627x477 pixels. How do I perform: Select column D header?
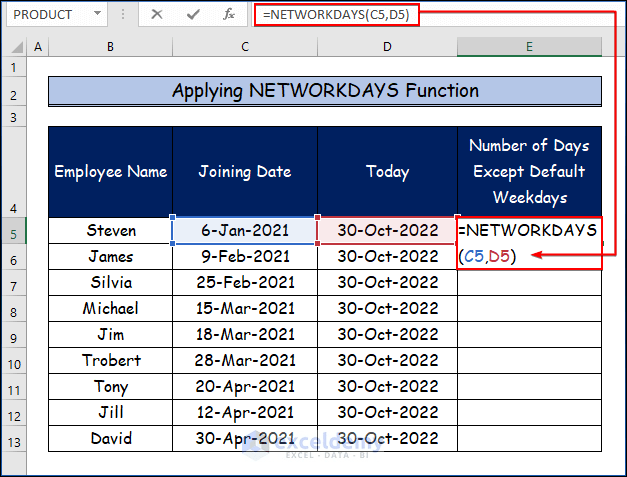click(387, 47)
